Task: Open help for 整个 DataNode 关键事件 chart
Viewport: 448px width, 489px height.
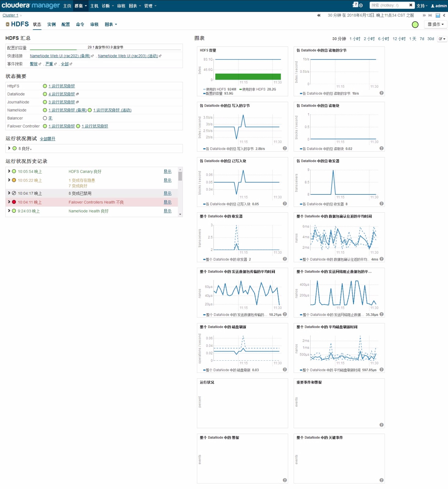Action: [x=381, y=480]
